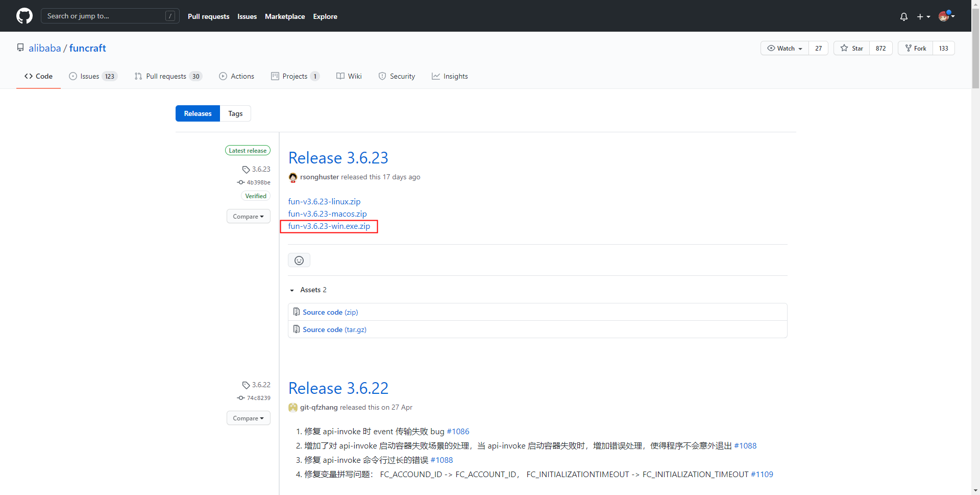980x495 pixels.
Task: Collapse the Assets 2 section
Action: [308, 290]
